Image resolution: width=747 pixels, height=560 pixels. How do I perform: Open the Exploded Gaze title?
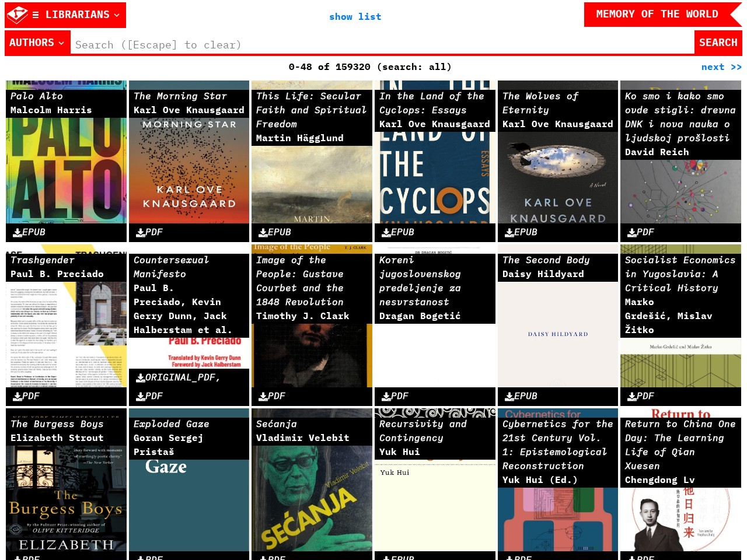(172, 424)
